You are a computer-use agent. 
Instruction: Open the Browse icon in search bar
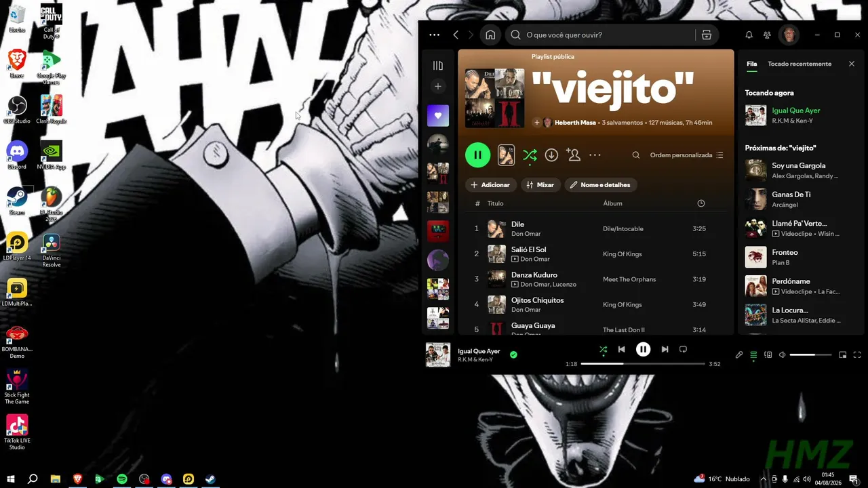[707, 35]
